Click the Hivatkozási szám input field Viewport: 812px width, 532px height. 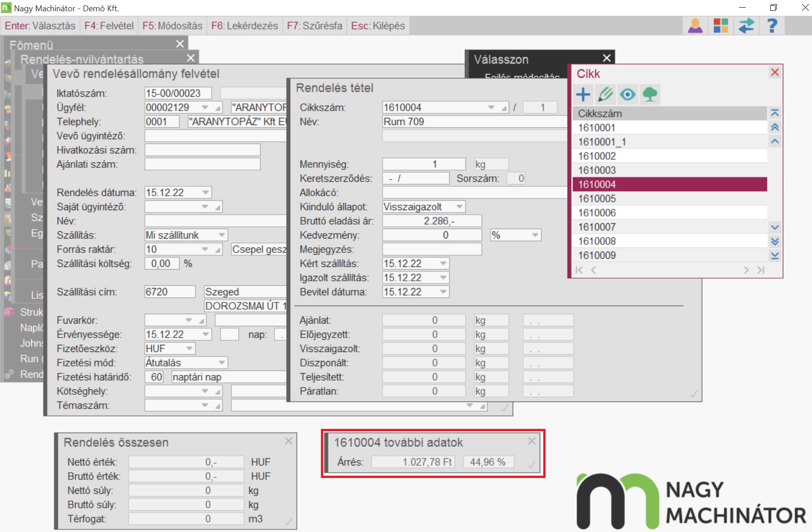pos(203,150)
